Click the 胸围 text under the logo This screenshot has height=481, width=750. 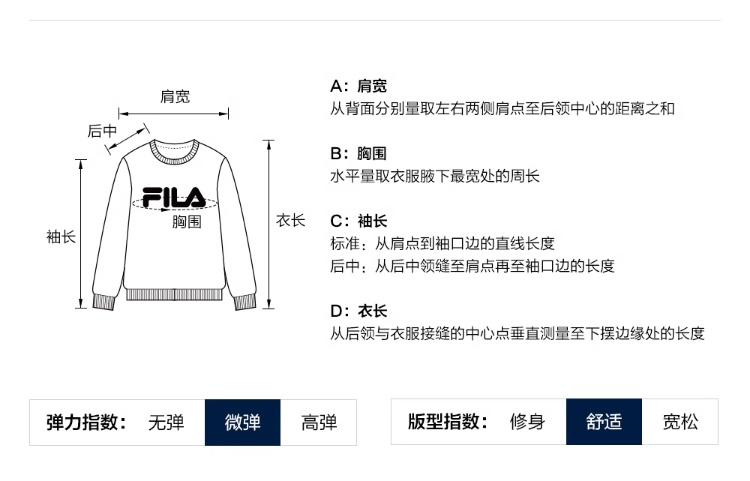[x=187, y=221]
